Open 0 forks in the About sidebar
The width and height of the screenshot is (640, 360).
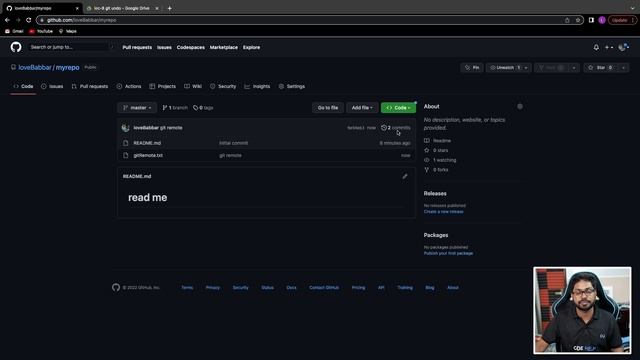click(436, 170)
